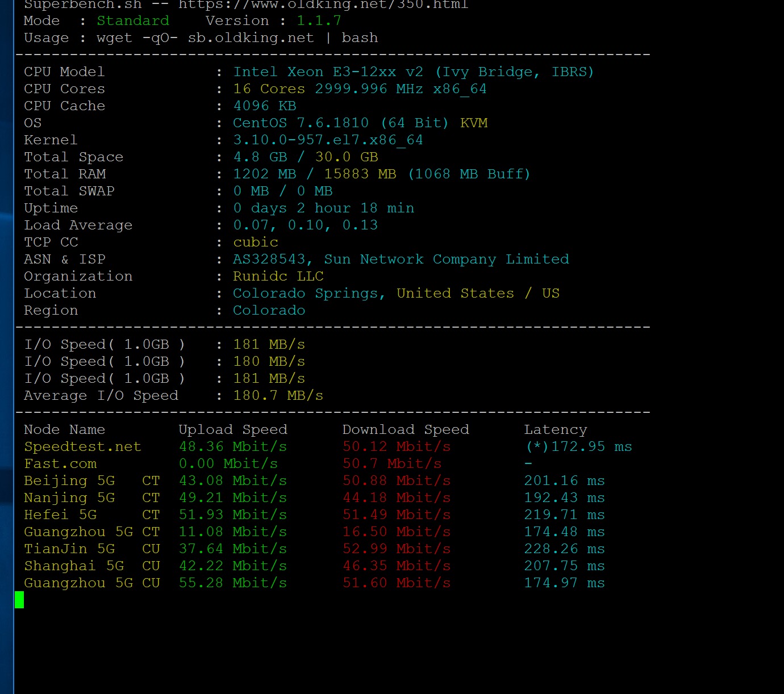Select the Guangzhou 5G CT node name
784x694 pixels.
click(x=92, y=532)
